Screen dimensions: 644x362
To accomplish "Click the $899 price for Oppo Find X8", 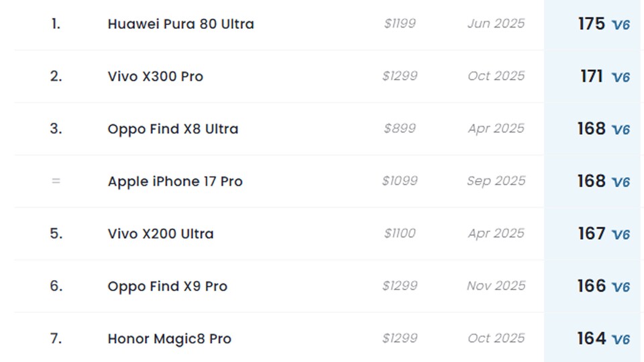I will 400,129.
